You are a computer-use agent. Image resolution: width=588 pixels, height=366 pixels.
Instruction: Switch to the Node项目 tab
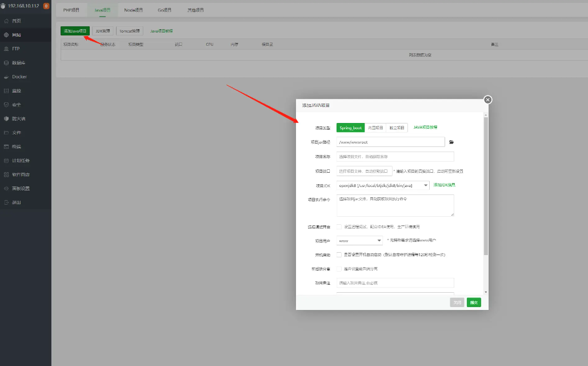pyautogui.click(x=133, y=10)
